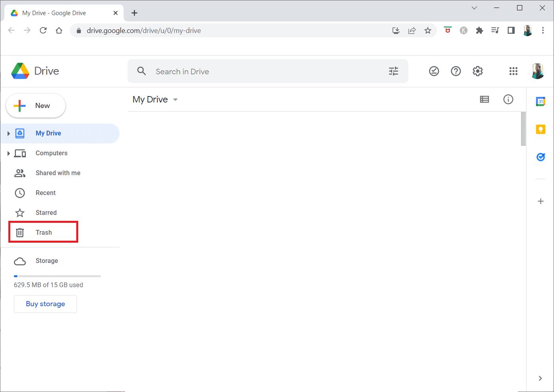Open the Starred view
Screen dimensions: 554x392
point(60,213)
